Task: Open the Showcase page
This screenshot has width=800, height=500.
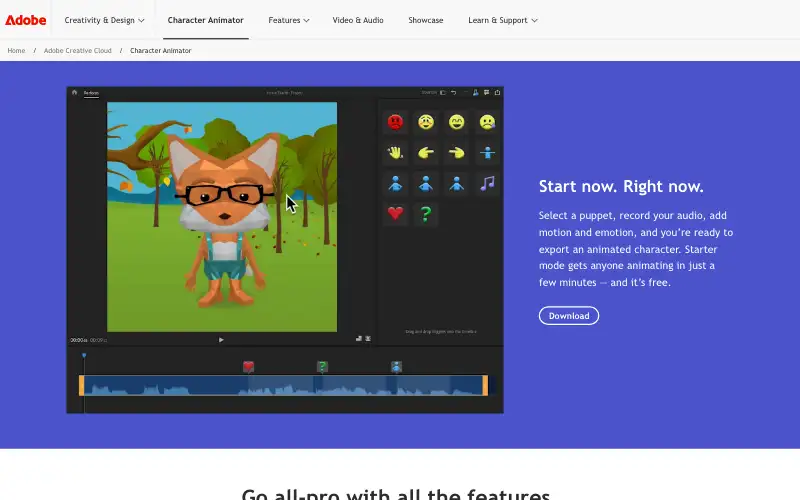Action: (426, 20)
